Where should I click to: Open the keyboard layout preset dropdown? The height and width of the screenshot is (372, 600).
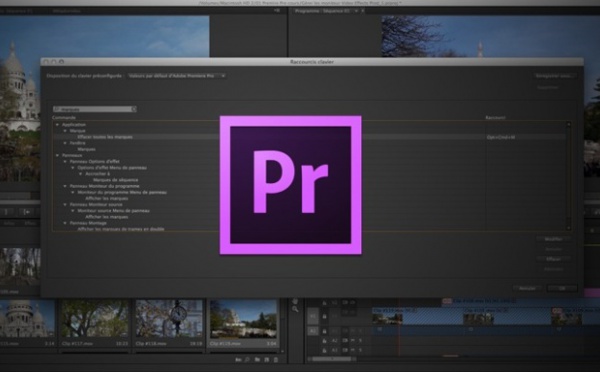click(177, 76)
